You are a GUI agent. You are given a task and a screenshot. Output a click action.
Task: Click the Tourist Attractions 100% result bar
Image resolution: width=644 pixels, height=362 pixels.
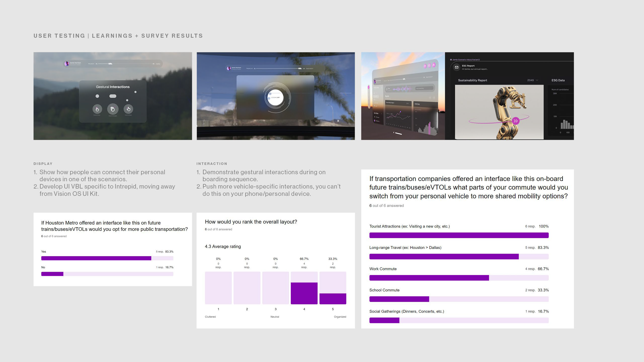tap(459, 235)
